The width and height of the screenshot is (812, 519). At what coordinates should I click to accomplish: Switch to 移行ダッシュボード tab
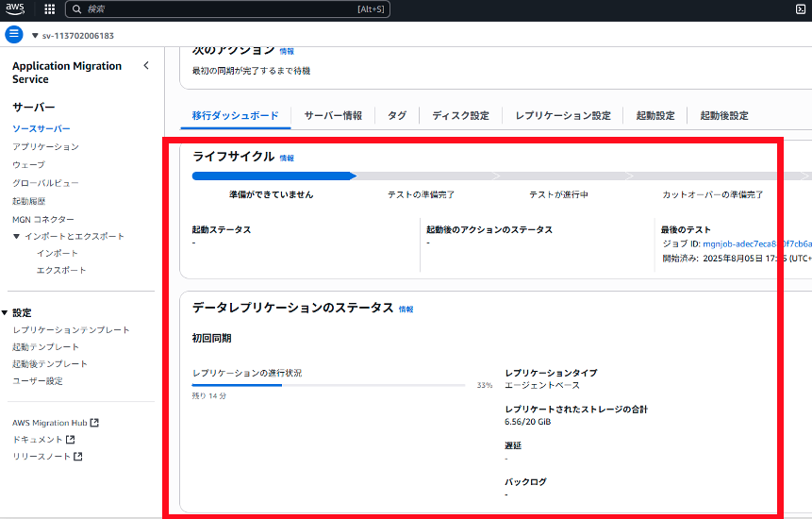point(235,115)
